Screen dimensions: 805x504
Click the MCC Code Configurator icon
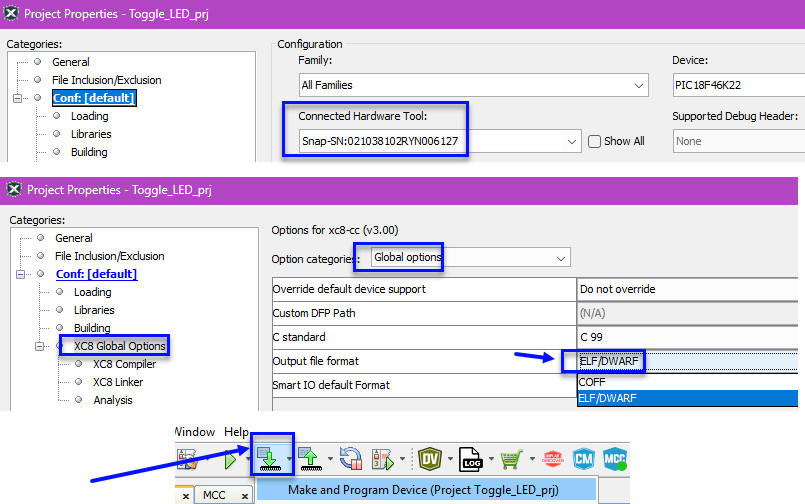coord(614,459)
